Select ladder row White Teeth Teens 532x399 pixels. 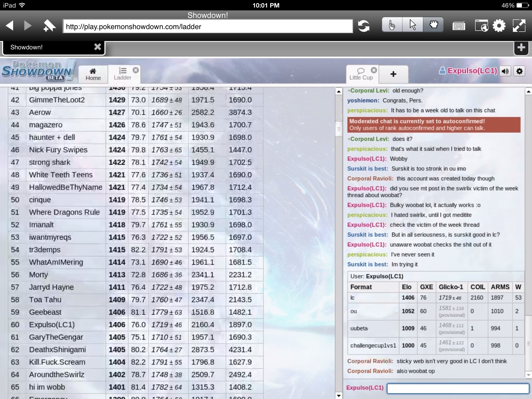pyautogui.click(x=136, y=175)
